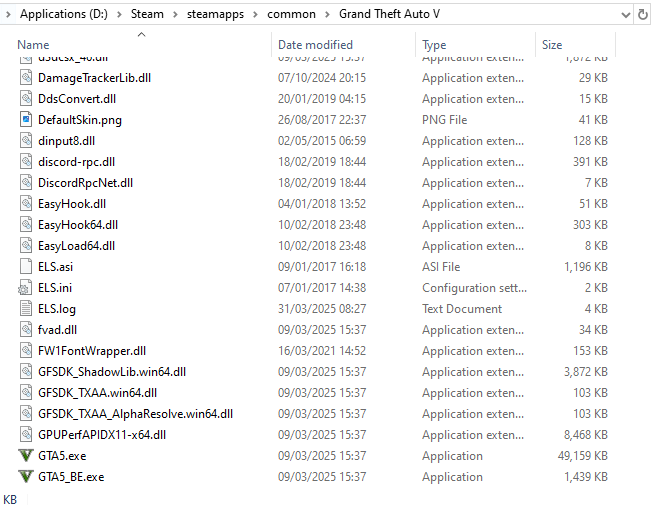Click the GPUPerfAPIDX11-x64.dll file icon
657x507 pixels.
pos(26,435)
